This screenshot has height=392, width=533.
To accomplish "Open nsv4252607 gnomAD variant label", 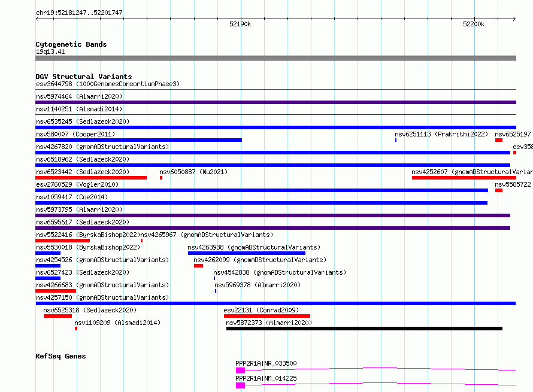I will 472,172.
